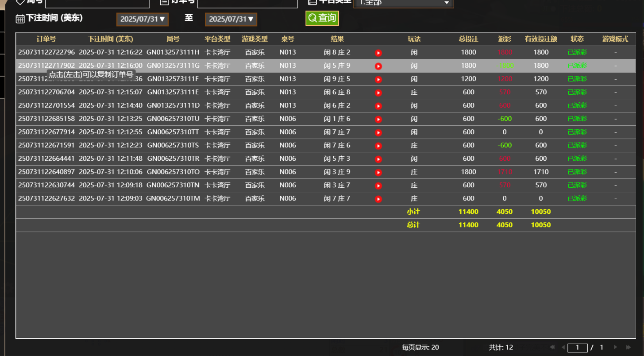Click the 总投注 column header
The height and width of the screenshot is (356, 644).
click(x=468, y=39)
